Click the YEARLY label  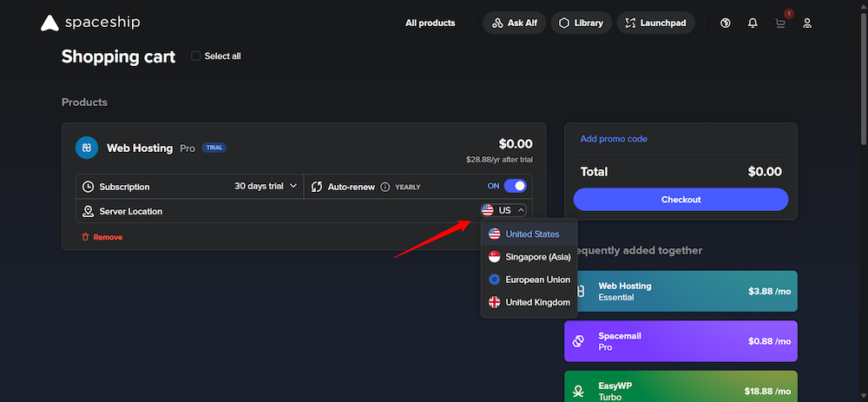[x=407, y=188]
